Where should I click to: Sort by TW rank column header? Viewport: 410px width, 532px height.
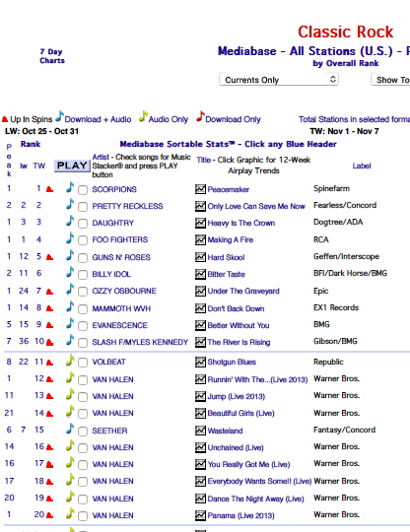39,166
